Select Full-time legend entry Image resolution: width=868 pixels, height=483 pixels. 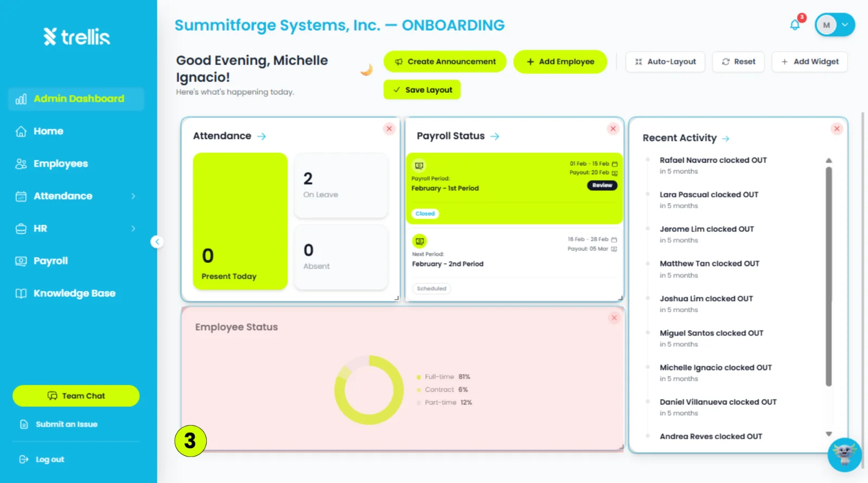coord(443,377)
